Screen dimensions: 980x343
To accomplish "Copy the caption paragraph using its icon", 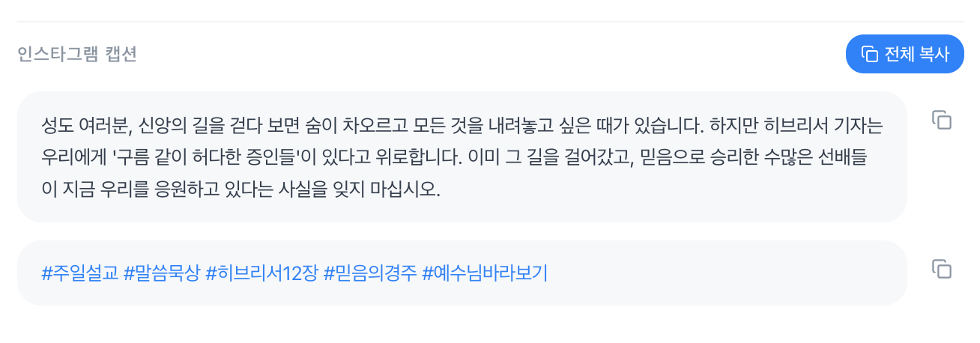I will coord(941,120).
